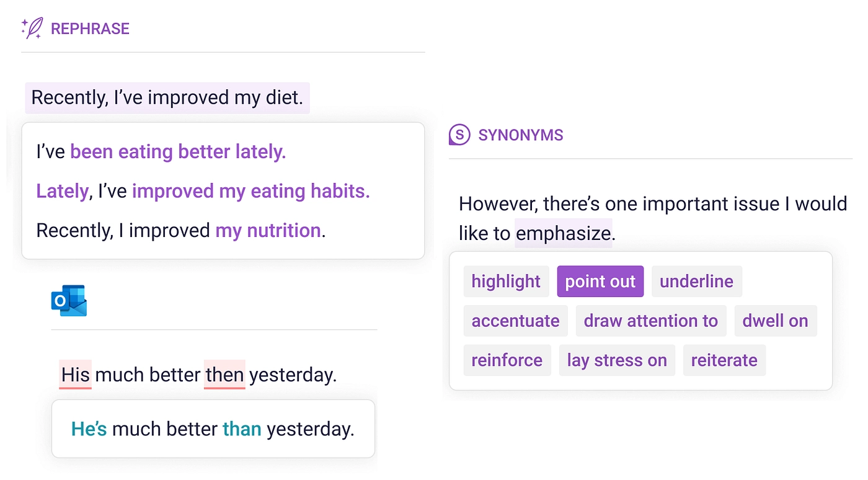Apply rephrase 'Lately, I've improved my eating habits.'
868x480 pixels.
point(203,191)
